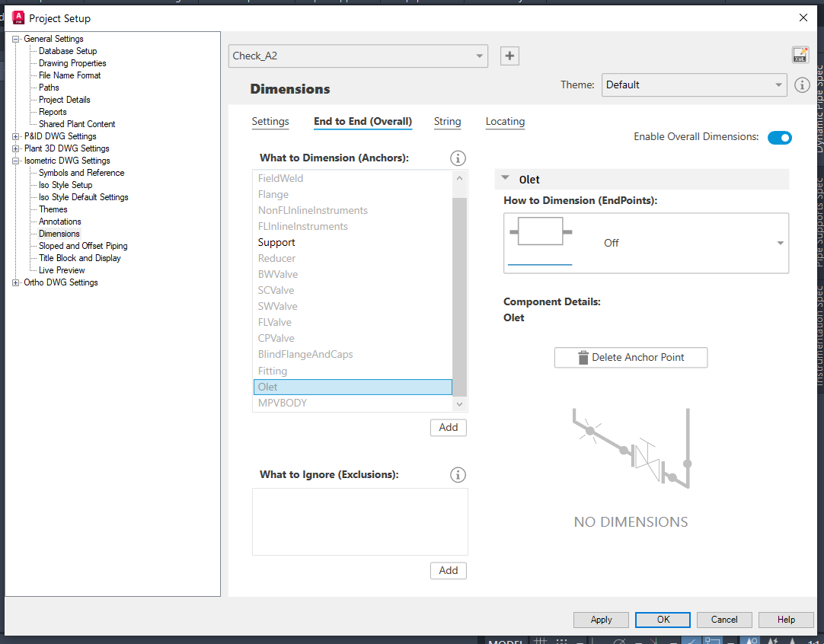Click the Project Setup app icon
Screen dimensions: 824x644
tap(18, 18)
